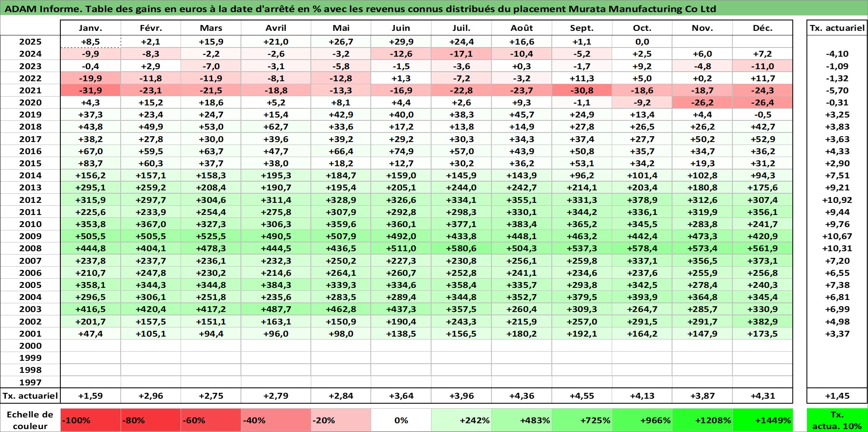Select the +295,1 cell in 2013 row
The image size is (868, 432).
90,187
